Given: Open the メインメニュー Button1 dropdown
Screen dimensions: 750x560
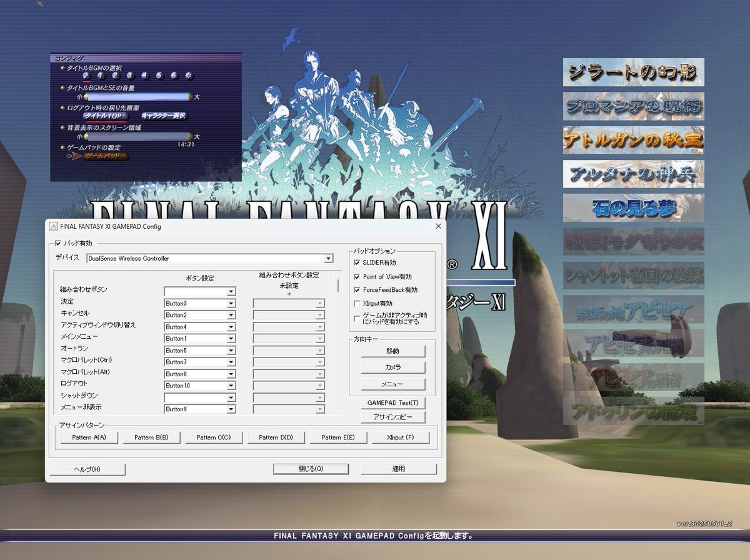Looking at the screenshot, I should click(200, 338).
